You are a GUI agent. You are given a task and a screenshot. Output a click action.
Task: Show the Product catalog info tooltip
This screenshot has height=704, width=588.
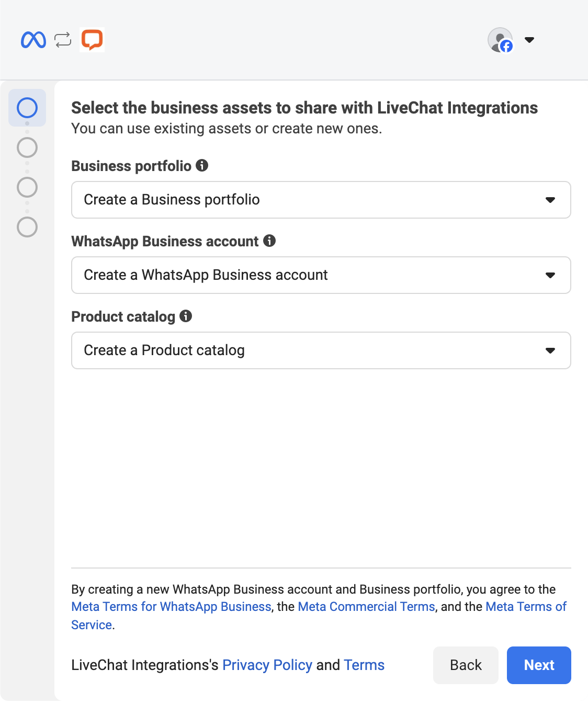point(186,316)
